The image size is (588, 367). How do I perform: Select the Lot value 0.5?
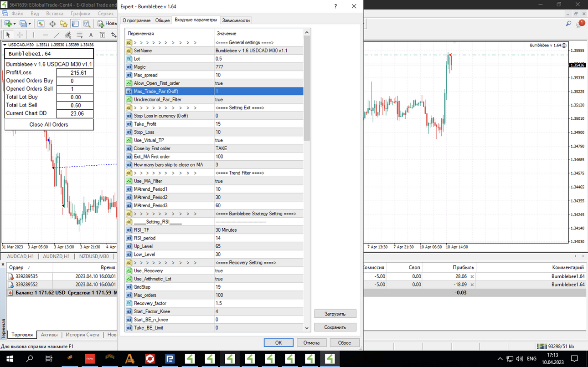(258, 59)
